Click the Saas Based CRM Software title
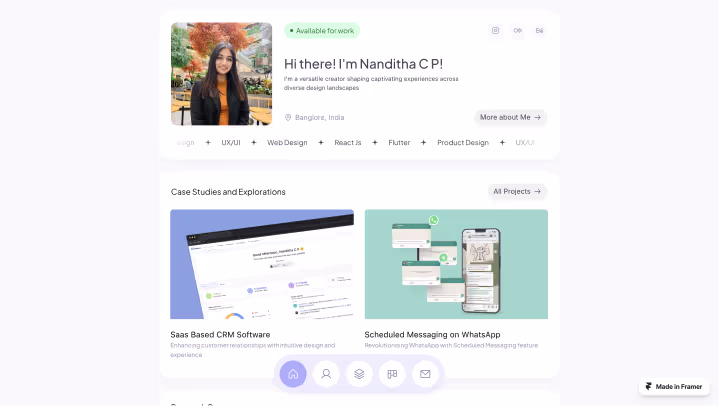 pyautogui.click(x=220, y=334)
